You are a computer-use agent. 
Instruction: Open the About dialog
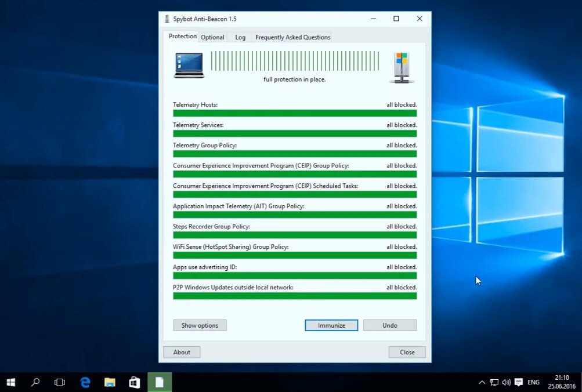[182, 353]
